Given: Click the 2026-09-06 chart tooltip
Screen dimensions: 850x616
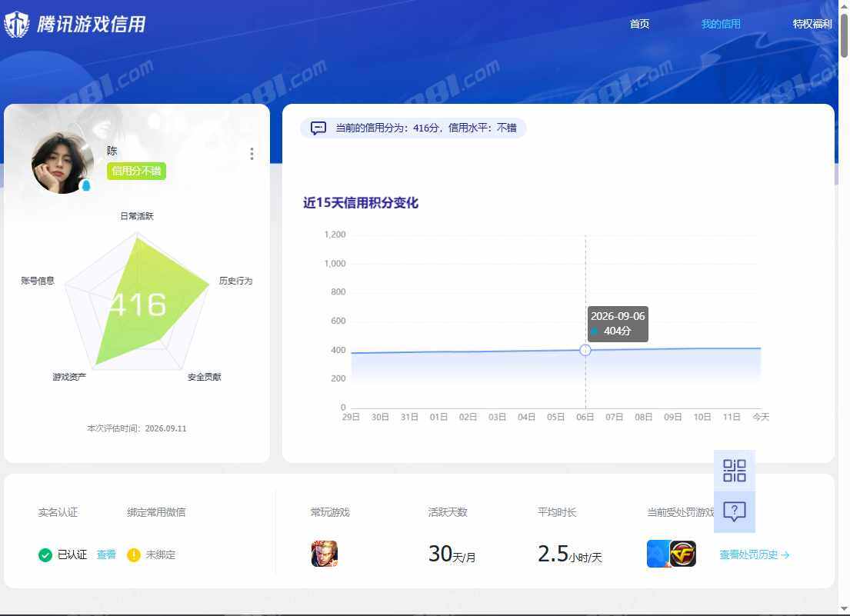Looking at the screenshot, I should point(618,324).
